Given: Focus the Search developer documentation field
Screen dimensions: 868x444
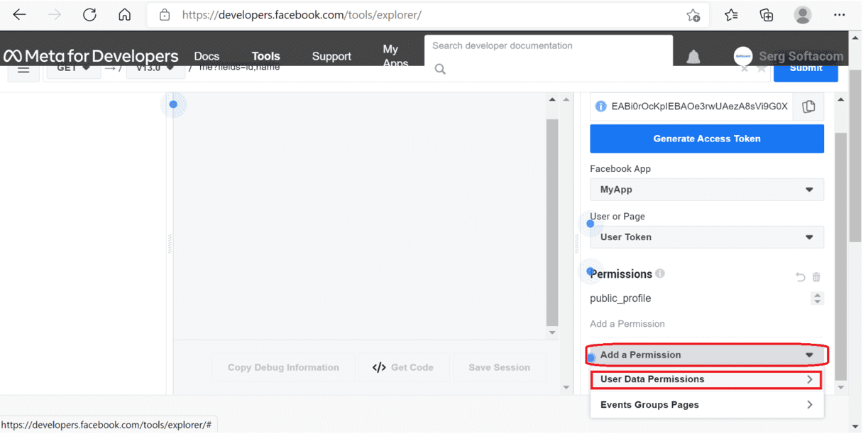Looking at the screenshot, I should (x=549, y=45).
